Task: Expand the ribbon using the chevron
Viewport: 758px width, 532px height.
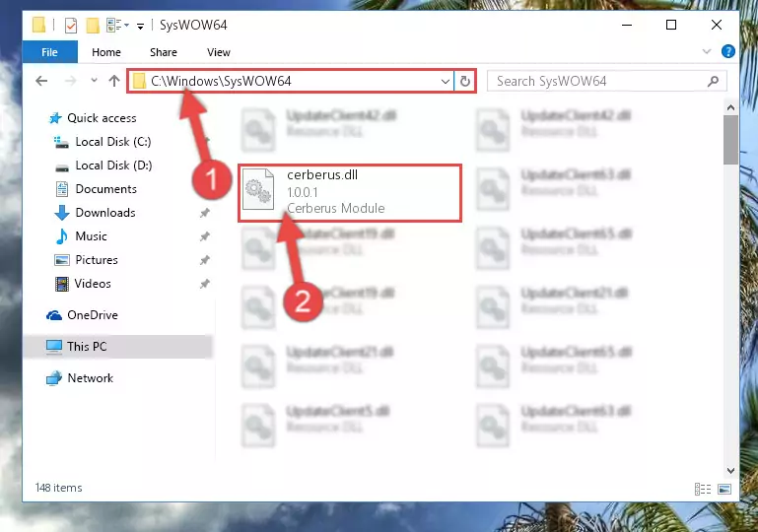Action: [707, 51]
